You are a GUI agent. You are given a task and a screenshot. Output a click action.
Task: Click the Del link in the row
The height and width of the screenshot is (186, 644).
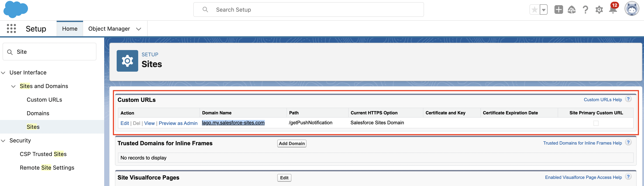point(136,123)
